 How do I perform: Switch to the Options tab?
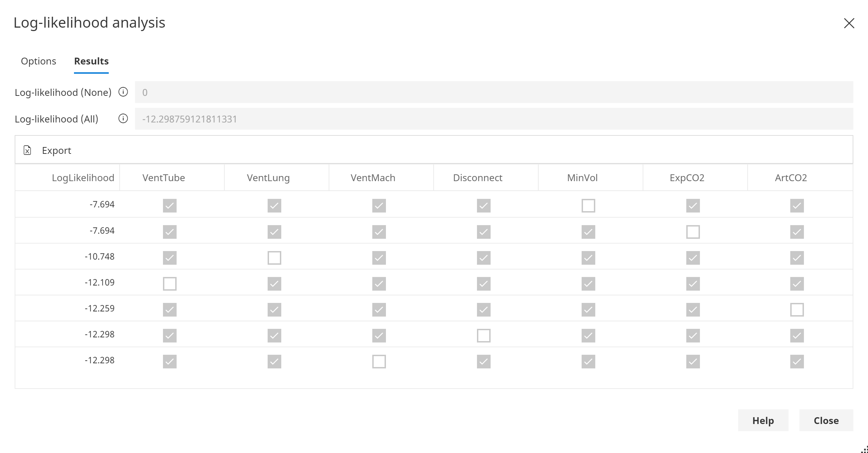click(39, 61)
